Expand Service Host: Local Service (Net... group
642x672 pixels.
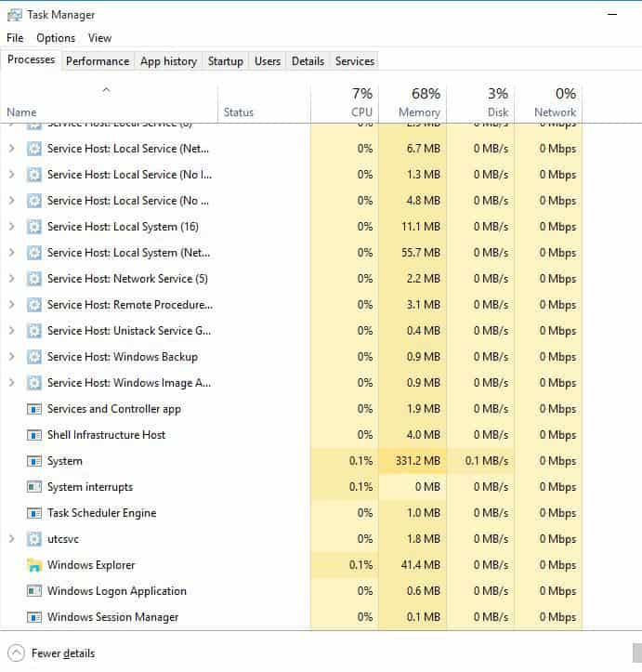[x=11, y=149]
